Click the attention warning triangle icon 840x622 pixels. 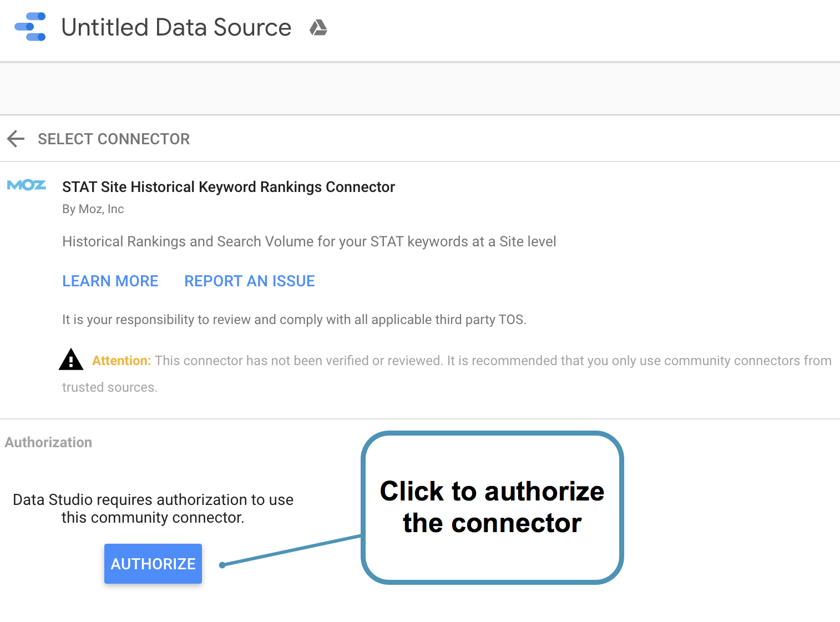(71, 360)
